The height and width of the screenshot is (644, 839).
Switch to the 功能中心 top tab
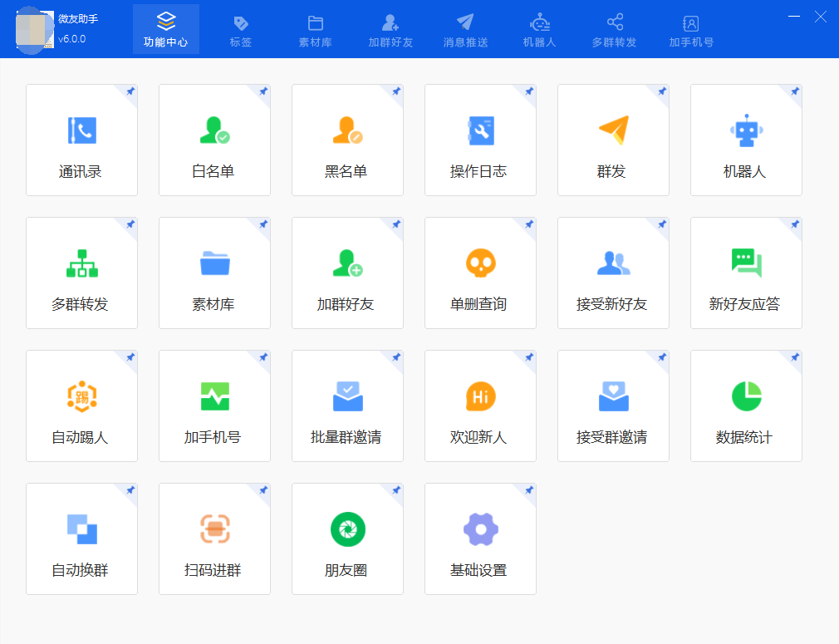pos(166,29)
